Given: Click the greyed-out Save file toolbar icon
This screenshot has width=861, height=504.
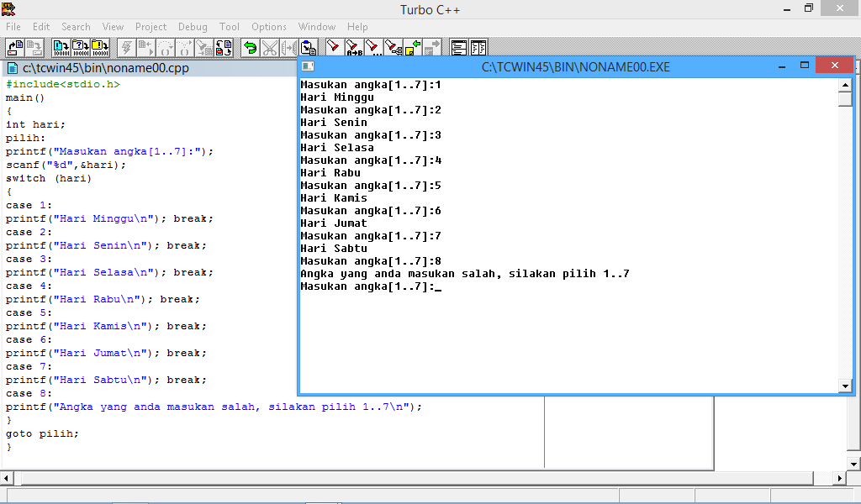Looking at the screenshot, I should (34, 48).
